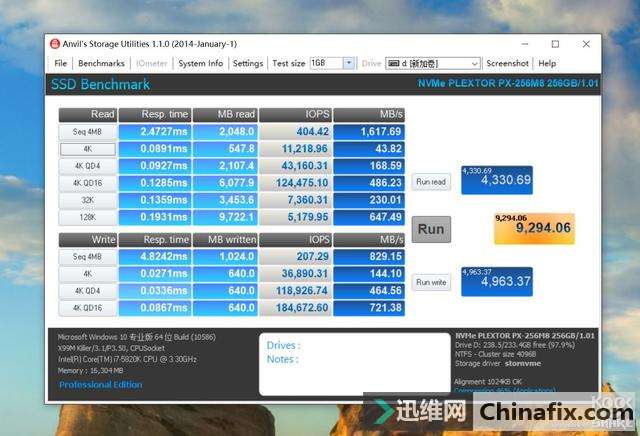640x436 pixels.
Task: Click the Test size 1GB field
Action: click(x=327, y=63)
